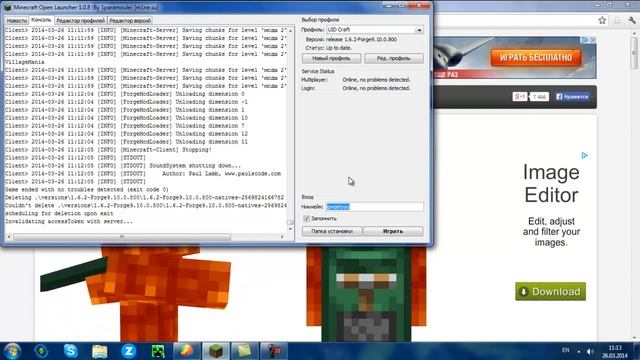Click the 'Статус: Up to date.' text
640x360 pixels.
point(328,48)
